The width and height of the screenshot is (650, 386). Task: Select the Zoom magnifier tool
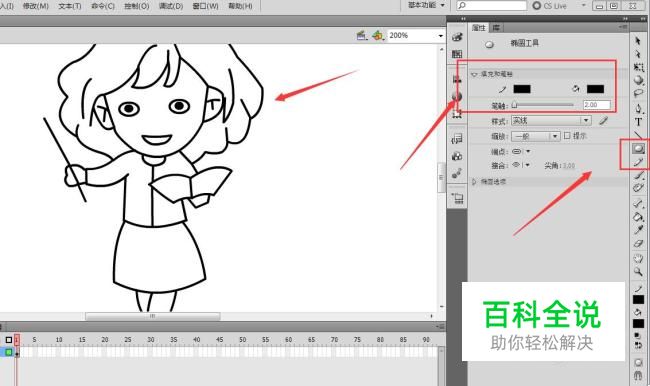[x=638, y=272]
